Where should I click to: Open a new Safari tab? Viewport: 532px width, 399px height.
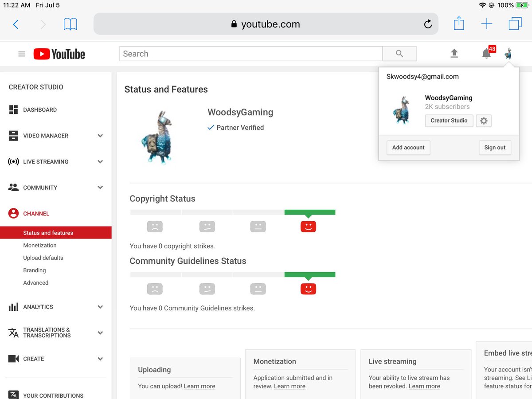pyautogui.click(x=487, y=24)
